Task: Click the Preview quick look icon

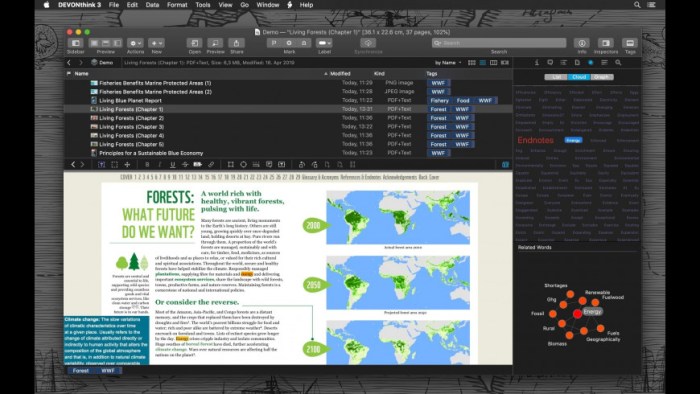Action: pyautogui.click(x=215, y=43)
